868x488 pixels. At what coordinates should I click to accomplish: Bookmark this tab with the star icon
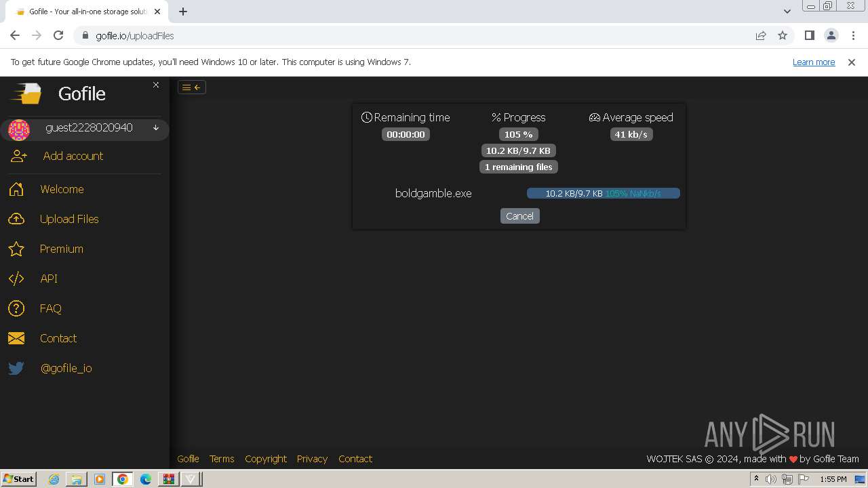click(783, 36)
